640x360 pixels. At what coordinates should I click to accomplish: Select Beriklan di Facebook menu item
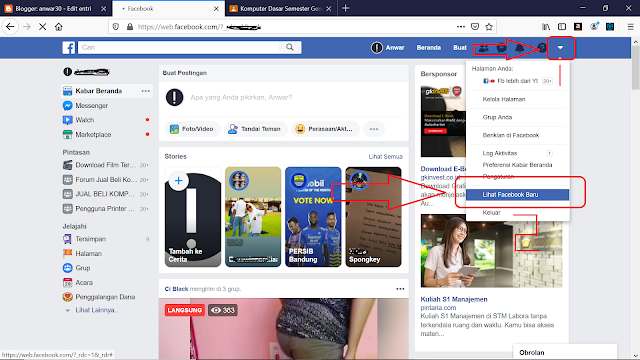[511, 135]
